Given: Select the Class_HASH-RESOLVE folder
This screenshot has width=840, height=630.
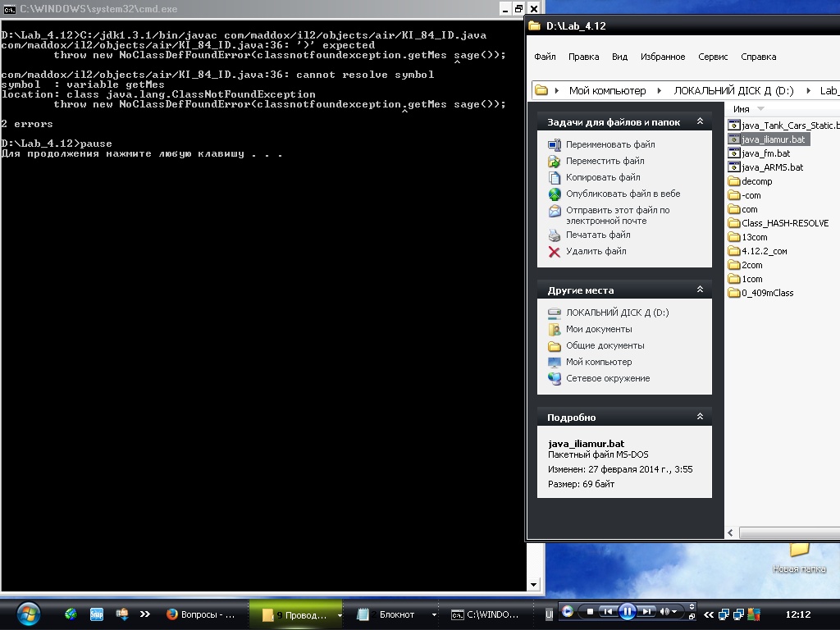Looking at the screenshot, I should pyautogui.click(x=778, y=223).
